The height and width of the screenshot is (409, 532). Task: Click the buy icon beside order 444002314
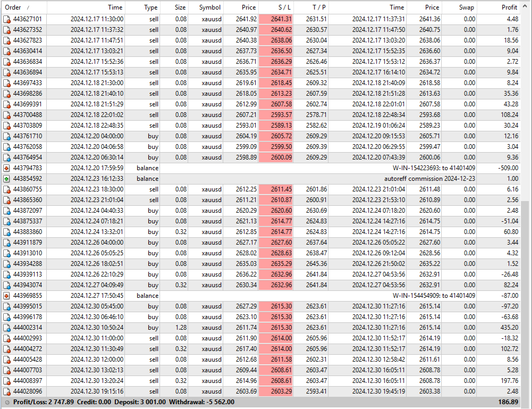6,328
